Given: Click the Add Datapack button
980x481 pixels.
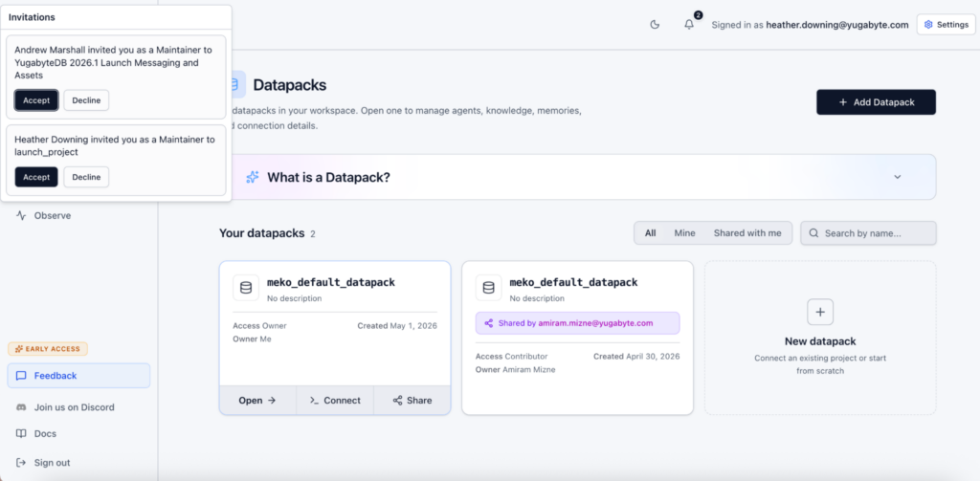Looking at the screenshot, I should point(876,101).
